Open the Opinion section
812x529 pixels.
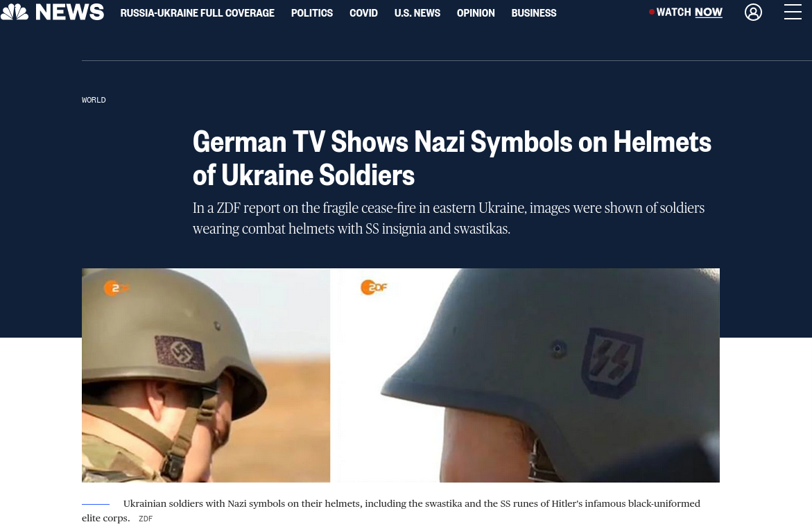pyautogui.click(x=476, y=13)
